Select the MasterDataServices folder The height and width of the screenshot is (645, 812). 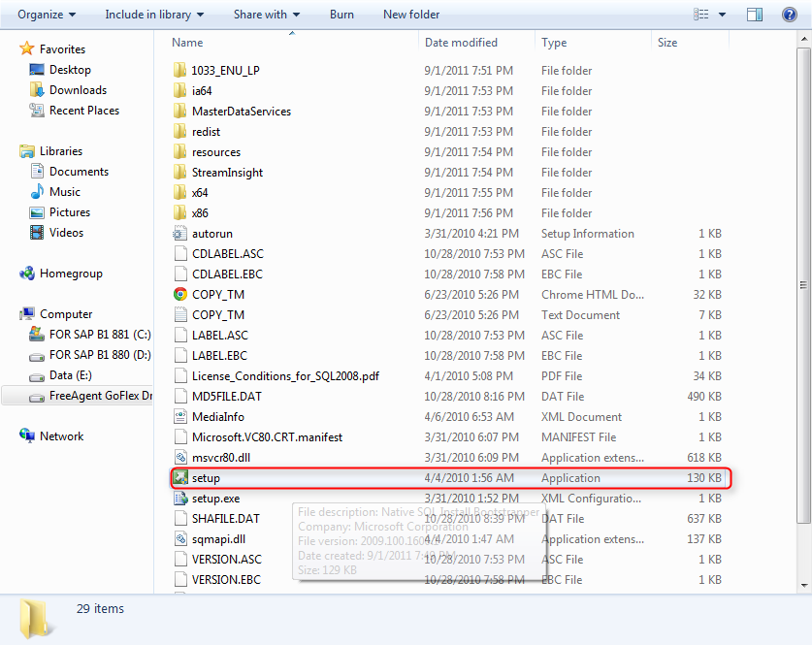point(242,112)
